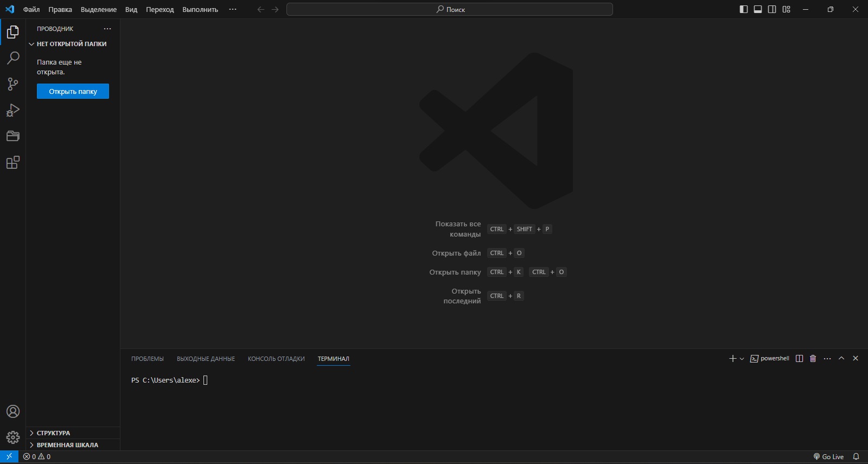Click 'Папка еще не открыта.' text
The image size is (868, 464).
[x=59, y=67]
